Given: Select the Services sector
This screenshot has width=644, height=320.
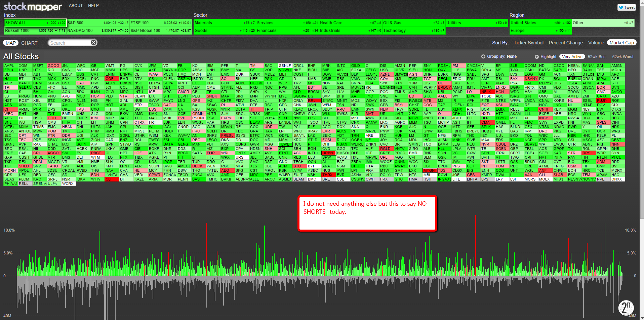Looking at the screenshot, I should [287, 23].
